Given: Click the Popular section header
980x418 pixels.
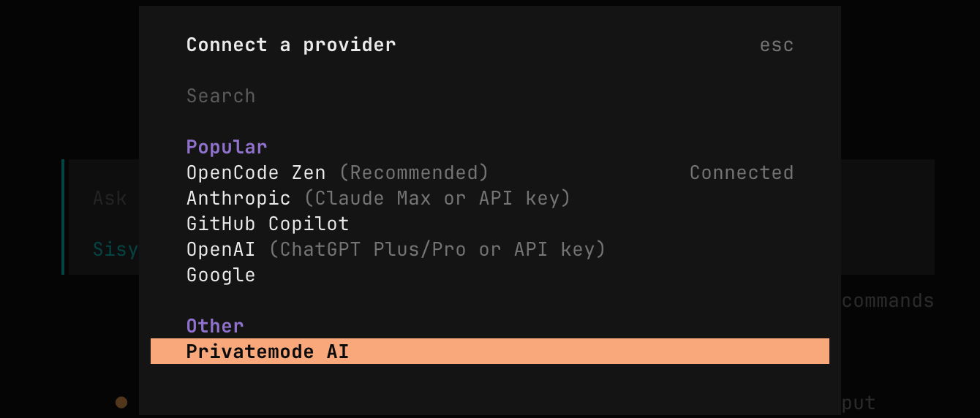Looking at the screenshot, I should [226, 147].
